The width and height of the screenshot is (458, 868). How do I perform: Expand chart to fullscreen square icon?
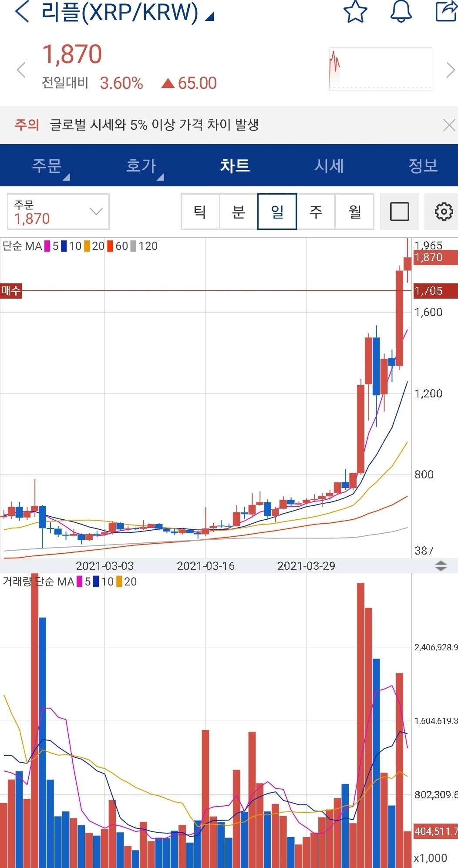[x=399, y=212]
